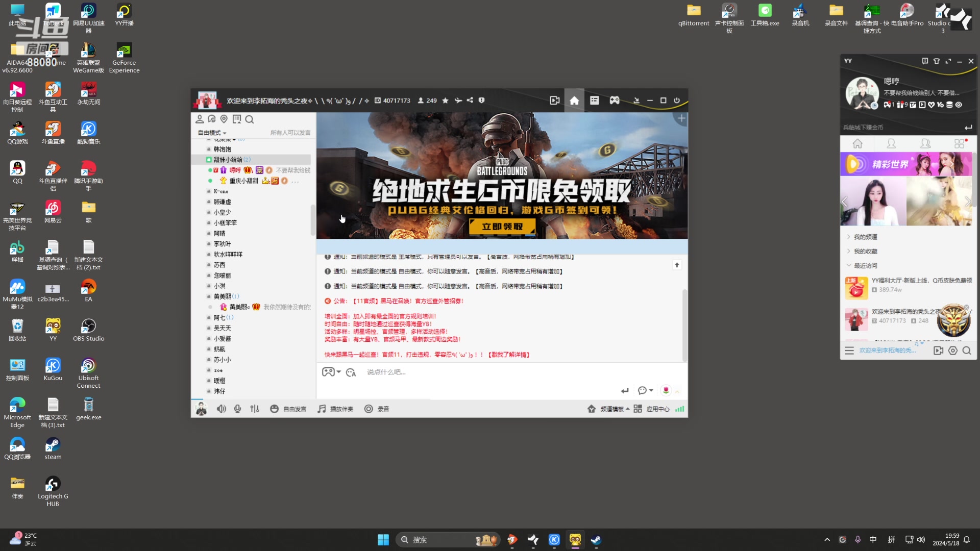Click the network signal strength indicator
This screenshot has height=551, width=980.
point(679,408)
